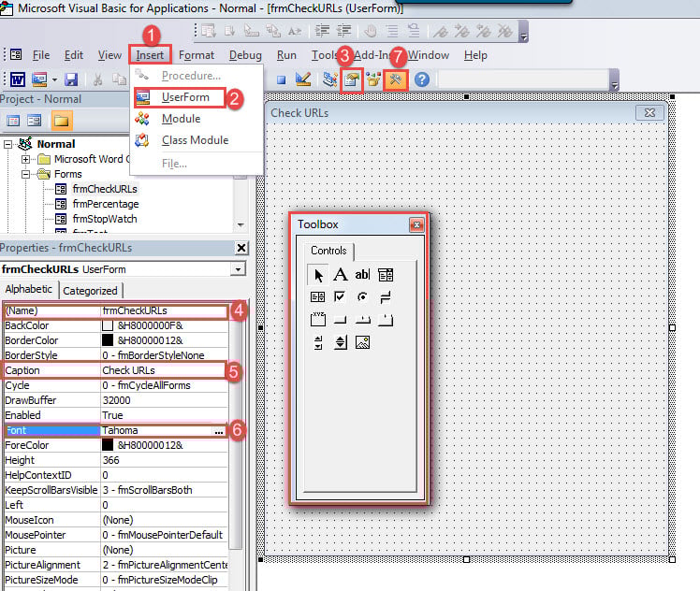Screen dimensions: 700x591
Task: Pick the Image control in Toolbox
Action: click(x=362, y=342)
